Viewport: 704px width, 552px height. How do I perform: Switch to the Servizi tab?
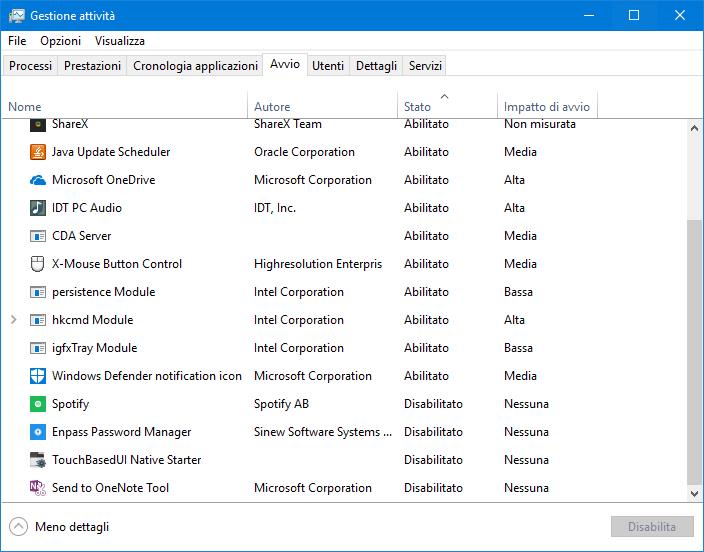click(x=425, y=66)
